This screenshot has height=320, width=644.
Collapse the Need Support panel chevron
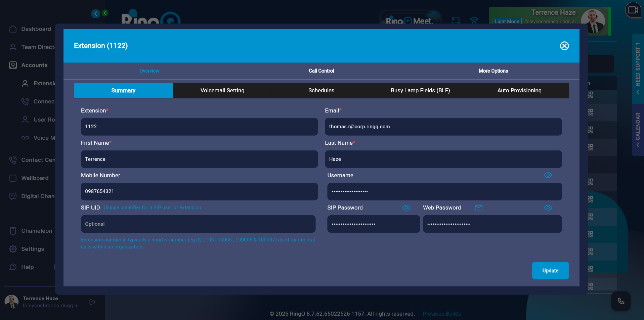click(x=638, y=92)
